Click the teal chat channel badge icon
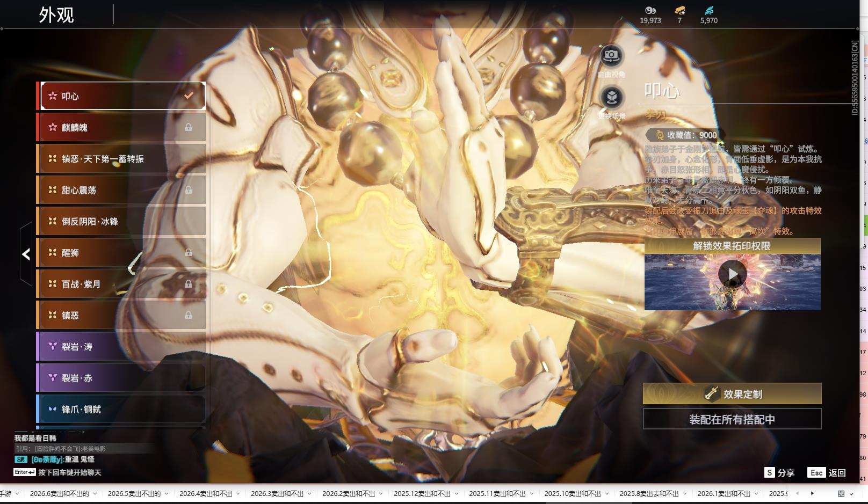This screenshot has width=868, height=504. coord(21,459)
